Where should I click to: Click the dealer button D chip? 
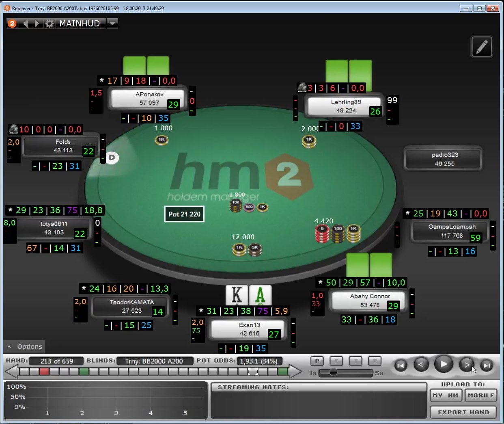112,157
